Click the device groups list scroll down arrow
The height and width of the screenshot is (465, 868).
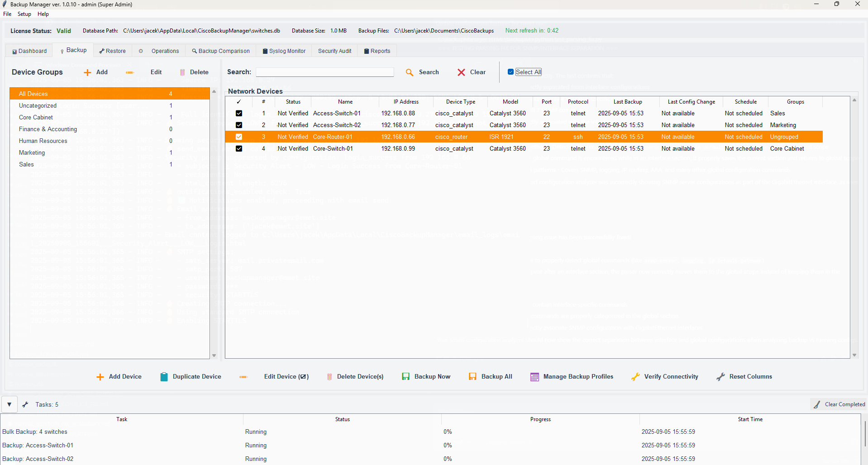[214, 356]
